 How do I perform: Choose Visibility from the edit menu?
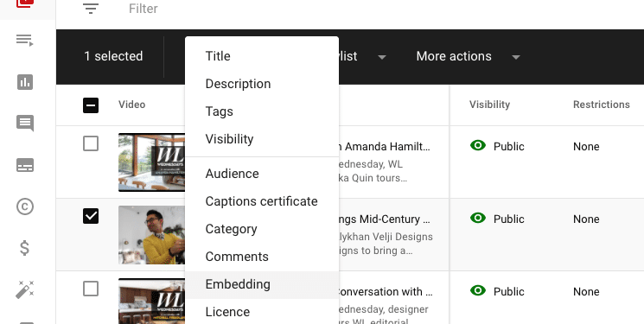point(262,139)
